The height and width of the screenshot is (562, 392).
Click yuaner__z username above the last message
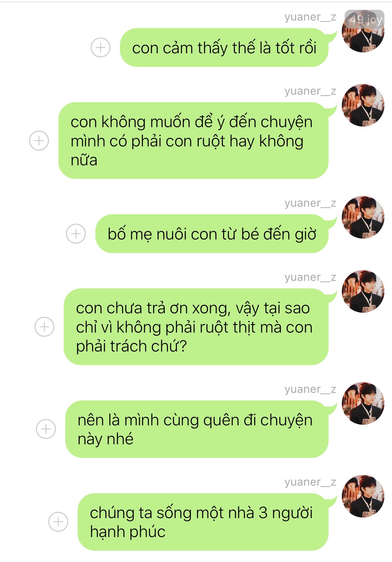click(310, 482)
